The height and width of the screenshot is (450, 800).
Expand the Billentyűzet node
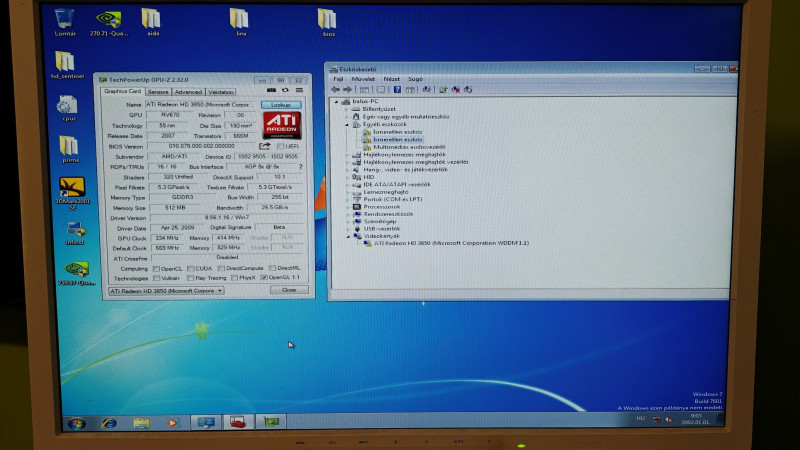coord(347,109)
